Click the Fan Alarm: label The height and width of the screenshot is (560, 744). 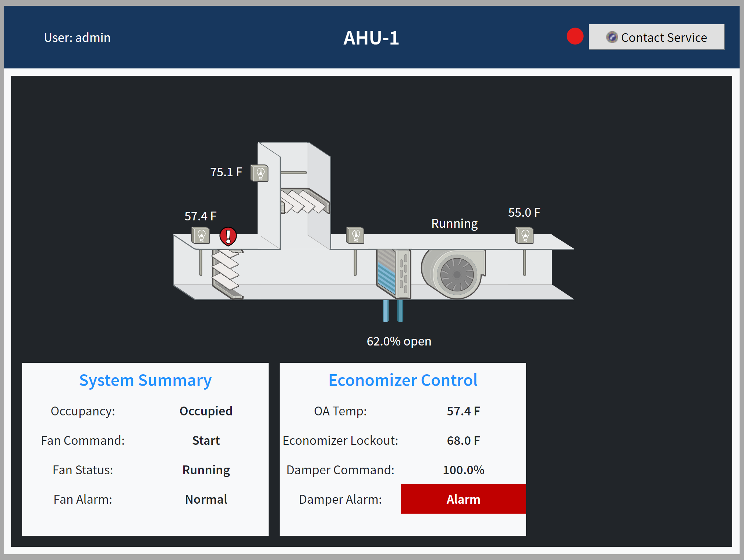(83, 499)
